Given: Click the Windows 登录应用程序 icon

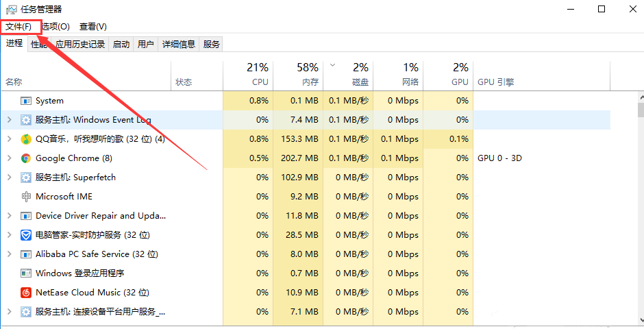Looking at the screenshot, I should [x=26, y=273].
